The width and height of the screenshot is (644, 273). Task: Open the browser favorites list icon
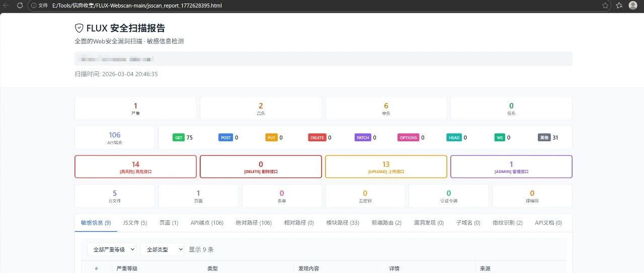point(619,6)
